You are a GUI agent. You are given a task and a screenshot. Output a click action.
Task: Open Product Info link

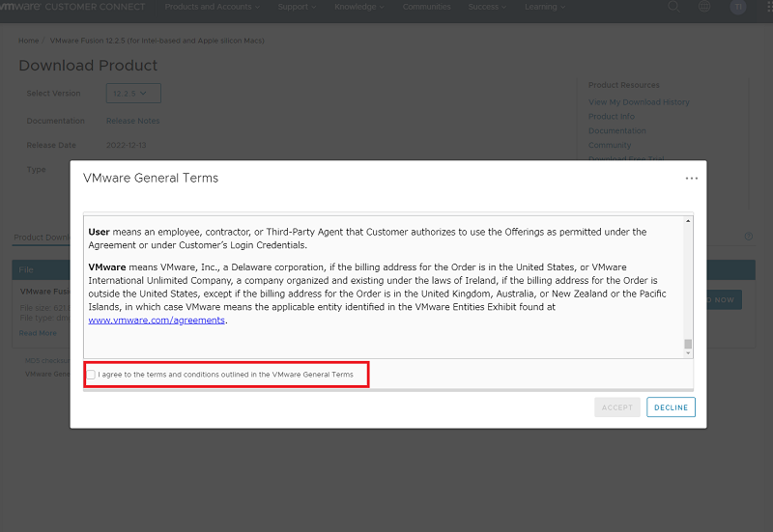(612, 116)
